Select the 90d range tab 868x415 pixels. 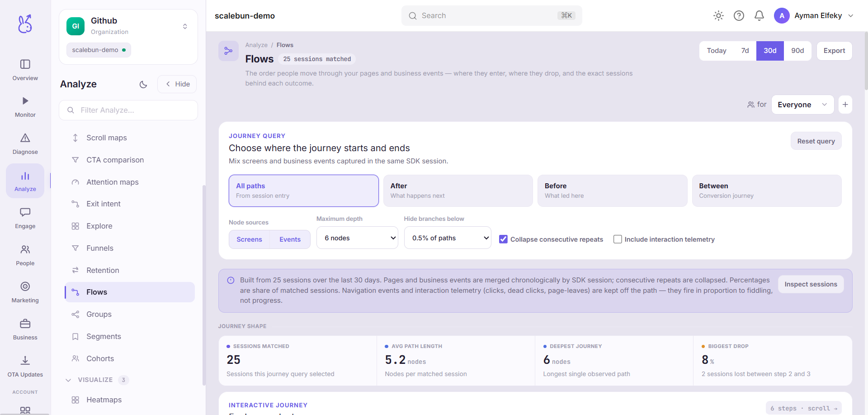click(797, 51)
